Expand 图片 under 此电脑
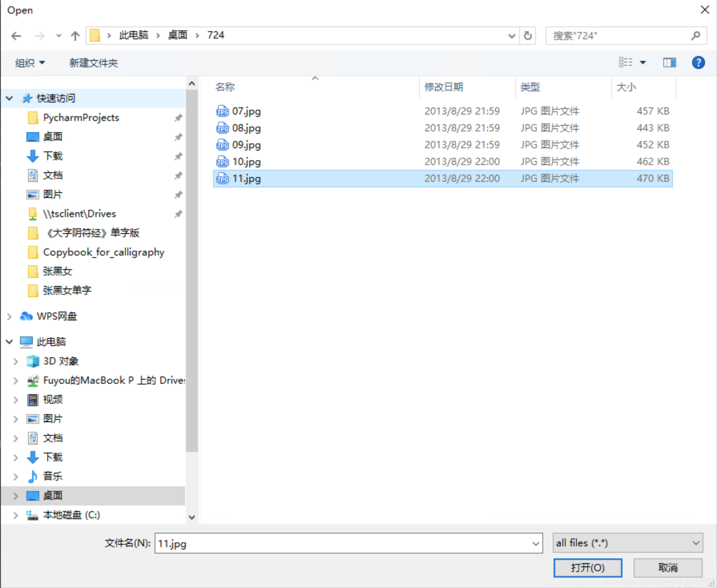 pos(16,419)
